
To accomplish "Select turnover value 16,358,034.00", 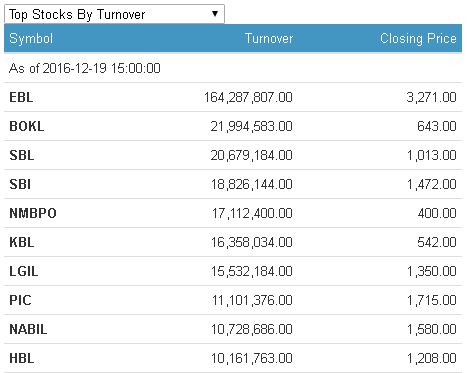I will (x=252, y=242).
